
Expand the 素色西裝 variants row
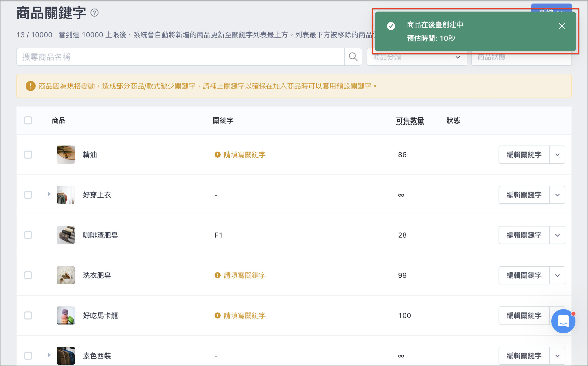pos(49,355)
